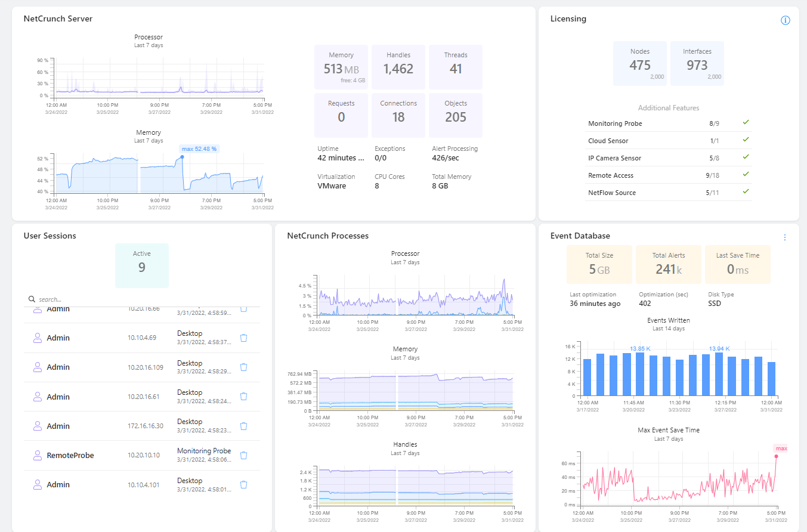This screenshot has width=807, height=532.
Task: Click the Total Alerts 241k tile
Action: pos(669,264)
